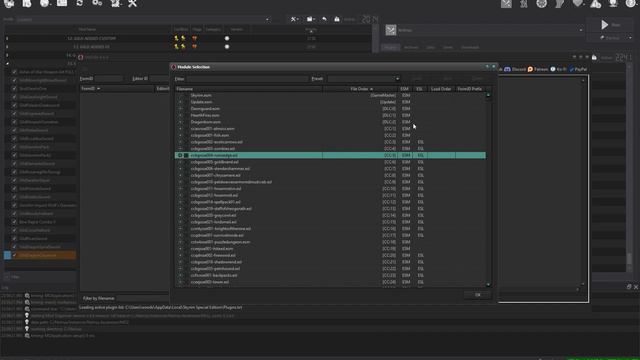Toggle the checkbox for Skyrim.esm
Image resolution: width=640 pixels, height=360 pixels.
click(x=180, y=96)
